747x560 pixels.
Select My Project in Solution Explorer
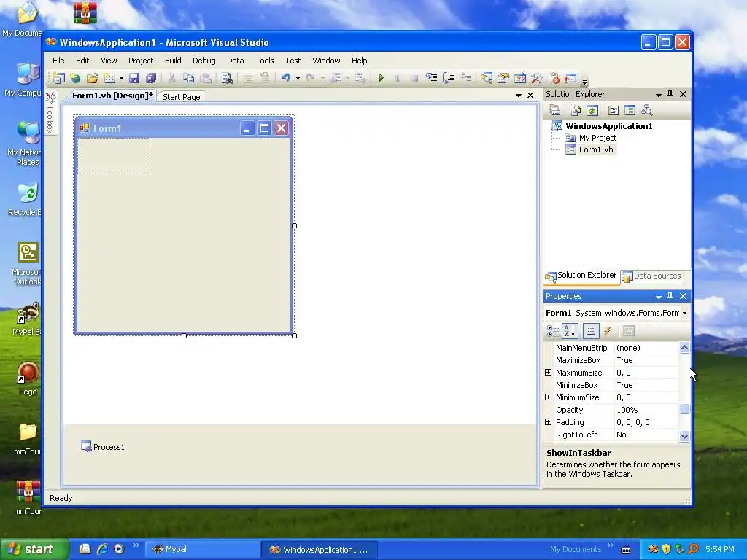point(597,138)
